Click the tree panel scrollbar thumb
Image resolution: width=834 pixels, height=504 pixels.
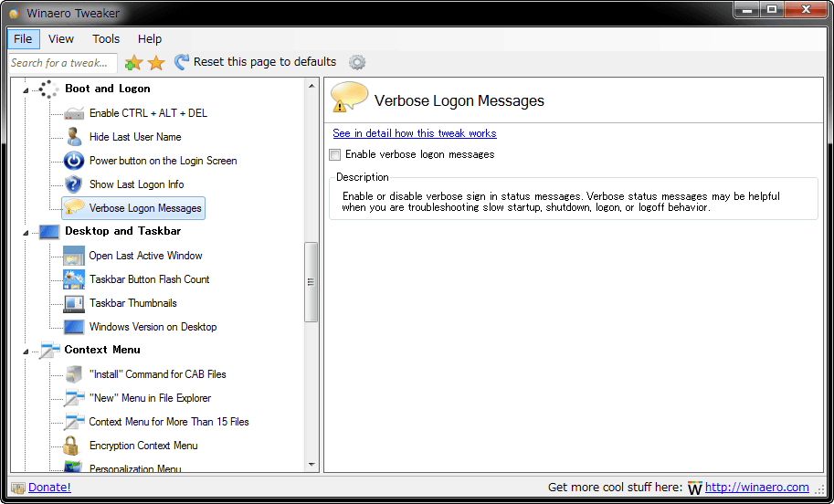311,282
